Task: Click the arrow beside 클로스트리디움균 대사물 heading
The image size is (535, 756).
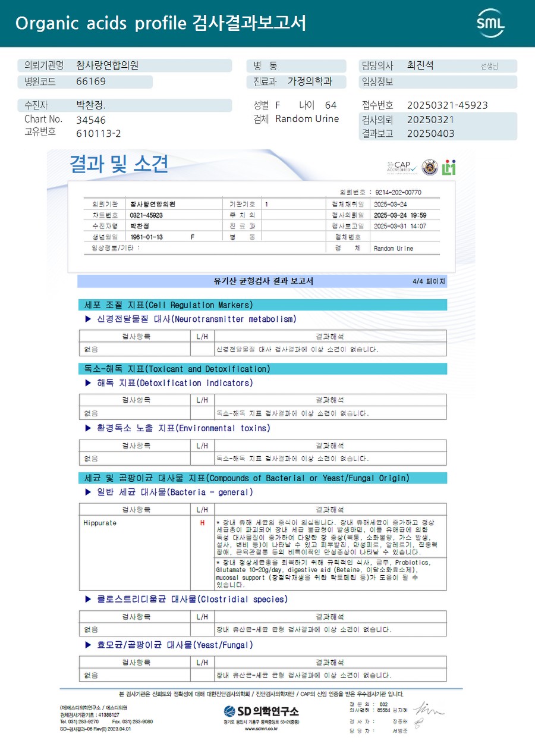Action: click(x=88, y=600)
